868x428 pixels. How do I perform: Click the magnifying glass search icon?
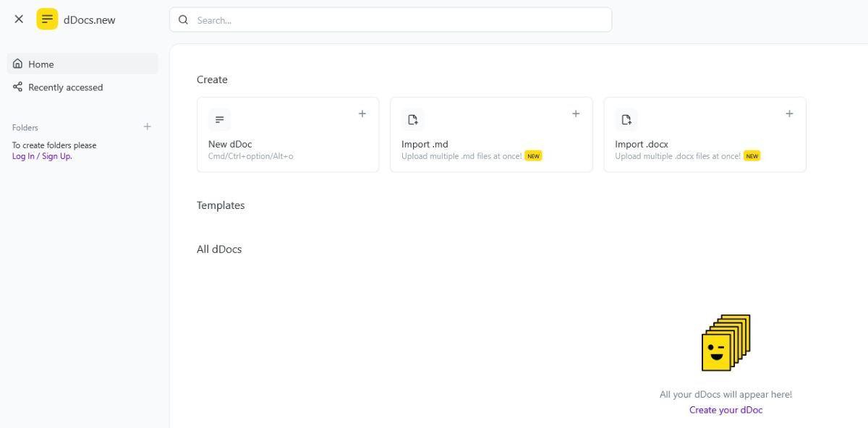coord(183,20)
